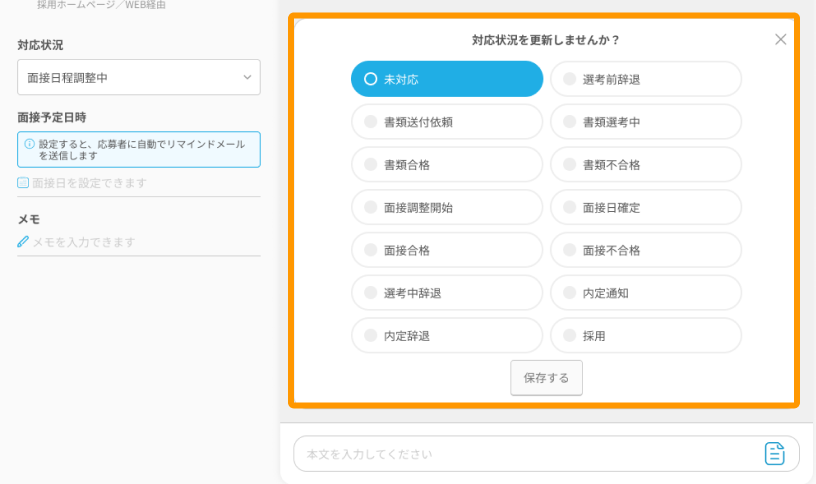Select the 面接不合格 status option
Viewport: 816px width, 484px height.
(x=646, y=250)
